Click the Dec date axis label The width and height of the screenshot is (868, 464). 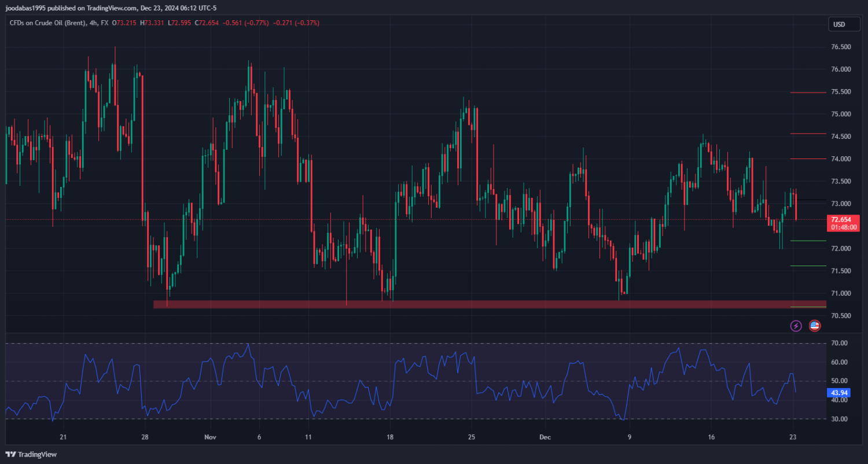(x=545, y=437)
